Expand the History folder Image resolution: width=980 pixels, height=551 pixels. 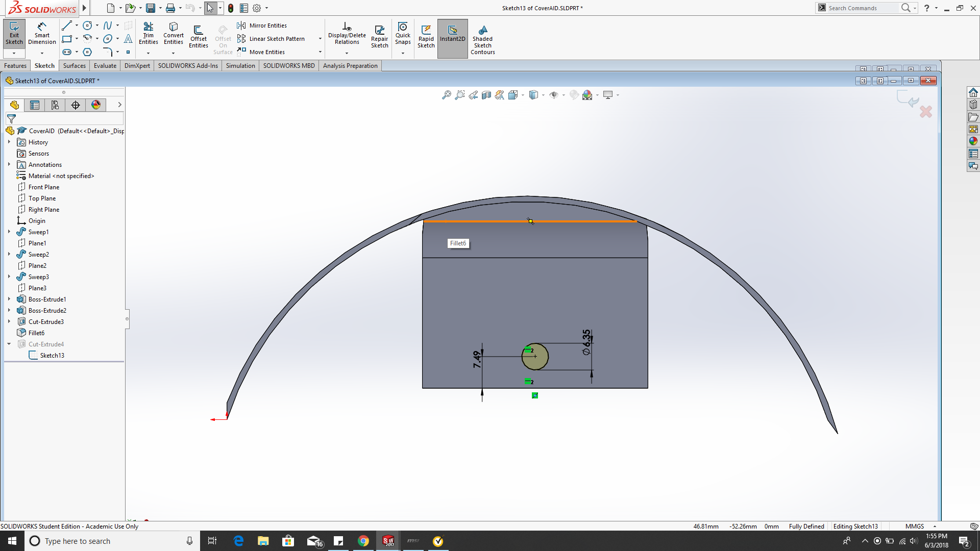click(x=9, y=142)
